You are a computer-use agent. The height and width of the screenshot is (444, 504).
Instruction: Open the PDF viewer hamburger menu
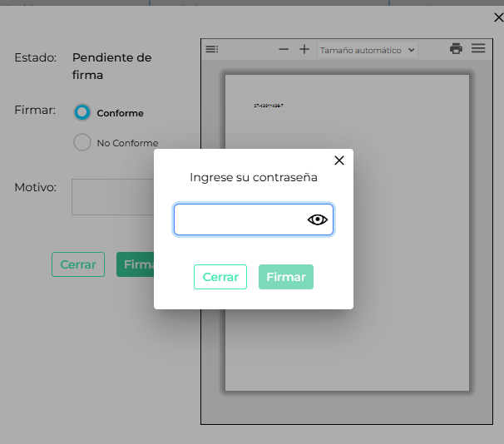pyautogui.click(x=478, y=48)
